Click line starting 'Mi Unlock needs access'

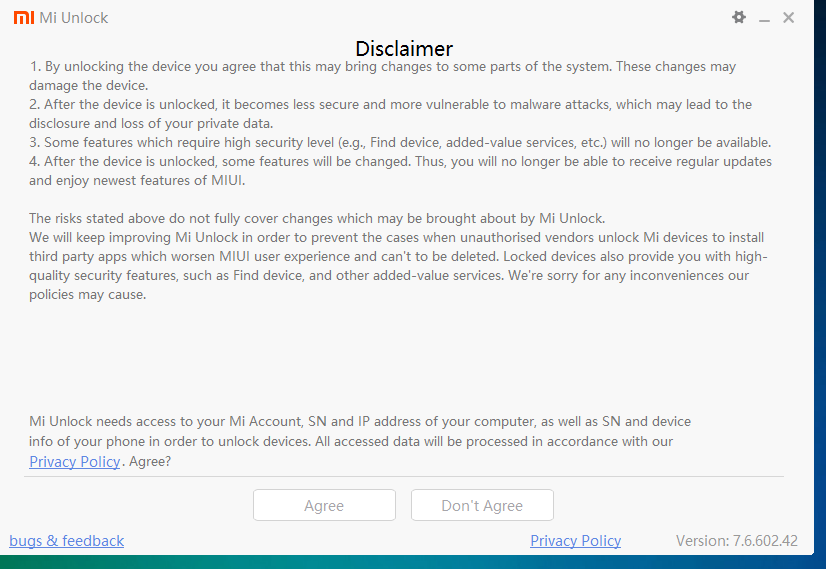tap(360, 421)
